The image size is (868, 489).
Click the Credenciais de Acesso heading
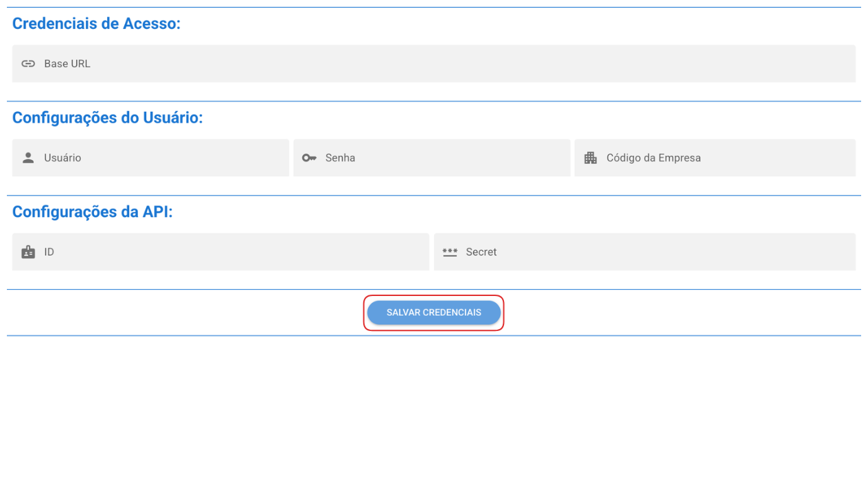tap(96, 24)
